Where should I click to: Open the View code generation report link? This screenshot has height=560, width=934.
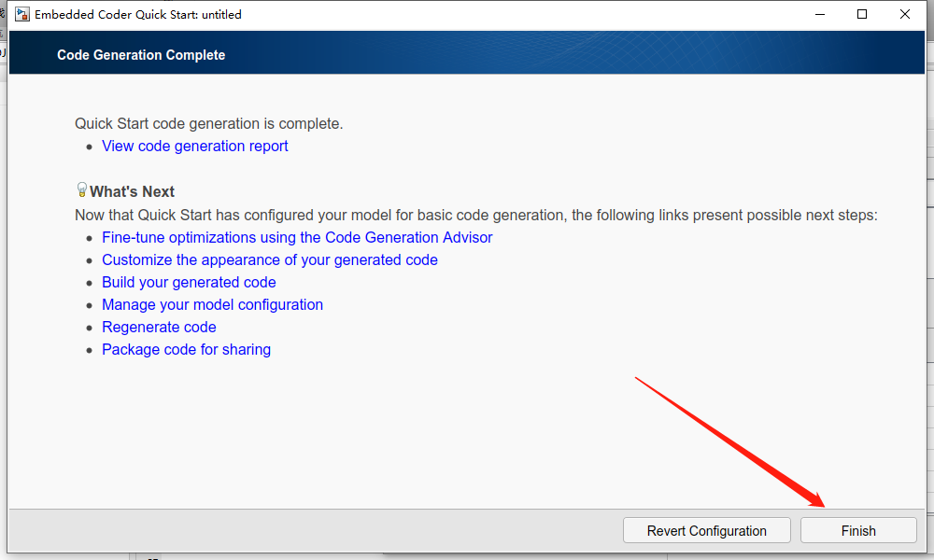[x=195, y=147]
